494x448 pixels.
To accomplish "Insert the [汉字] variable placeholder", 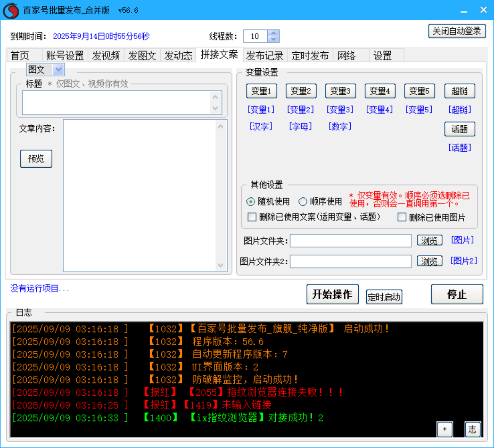I will pos(261,126).
